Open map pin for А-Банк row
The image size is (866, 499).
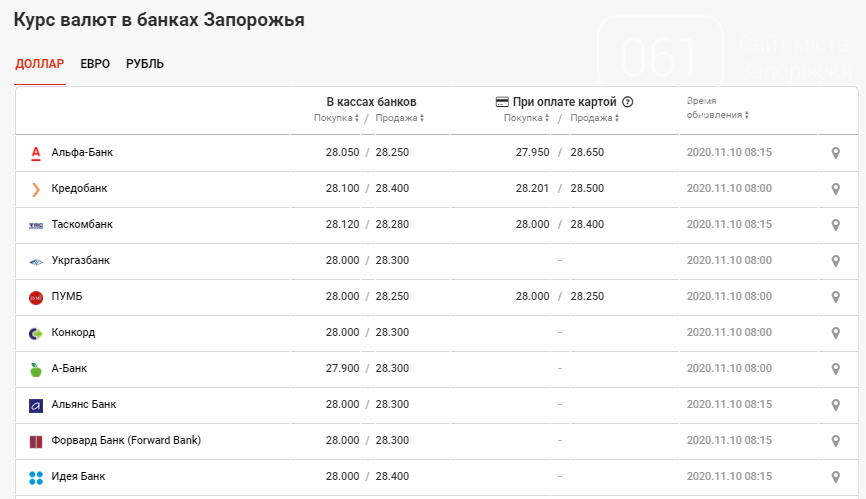pos(836,369)
